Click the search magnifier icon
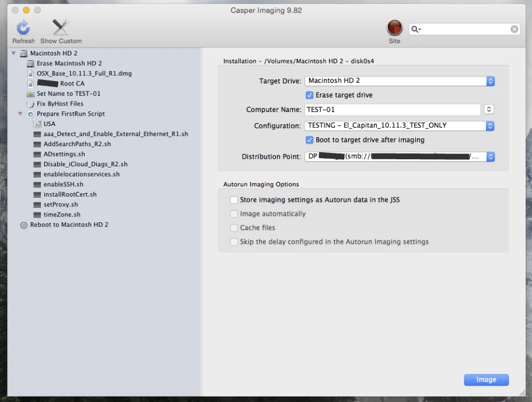 click(415, 29)
